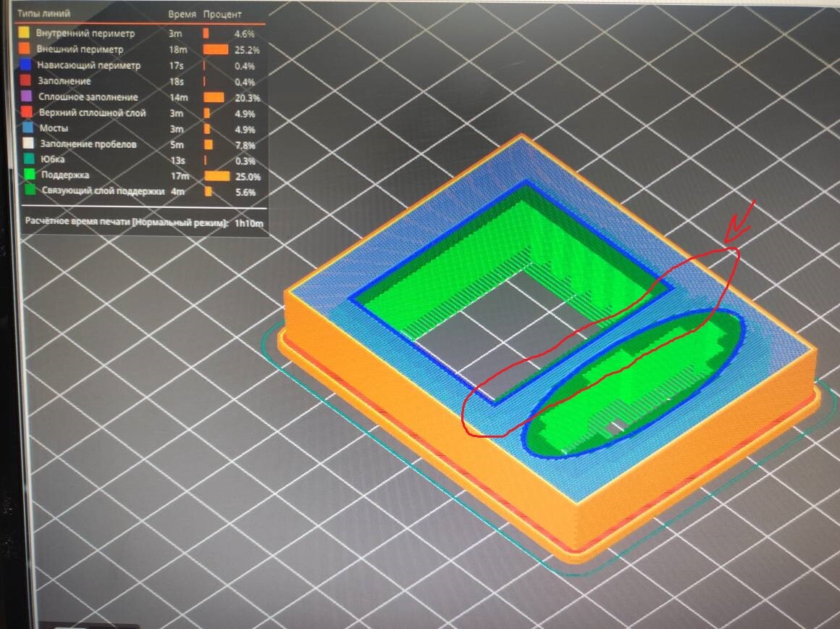The width and height of the screenshot is (840, 629).
Task: Select the 14m time for Сплошное заполнение
Action: [179, 98]
